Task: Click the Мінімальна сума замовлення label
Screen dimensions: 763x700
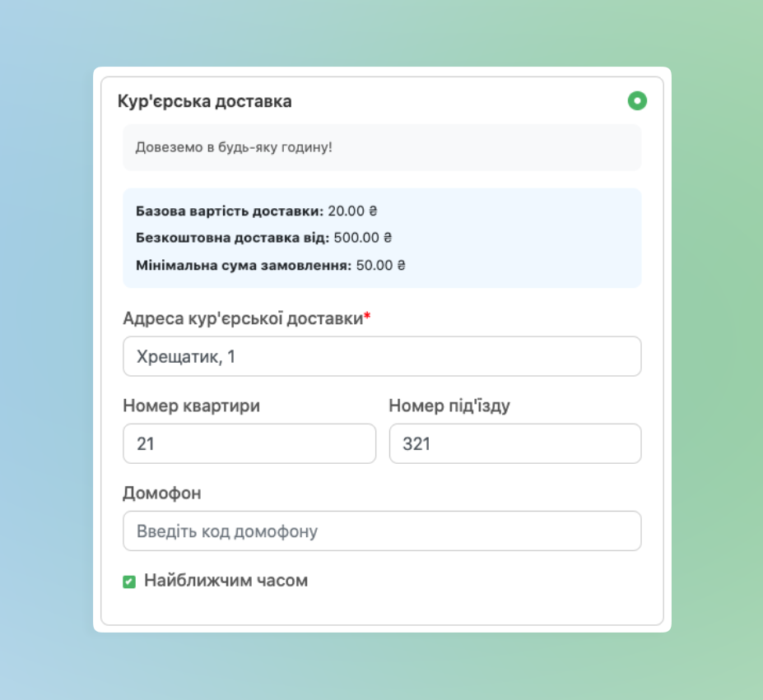Action: tap(244, 266)
